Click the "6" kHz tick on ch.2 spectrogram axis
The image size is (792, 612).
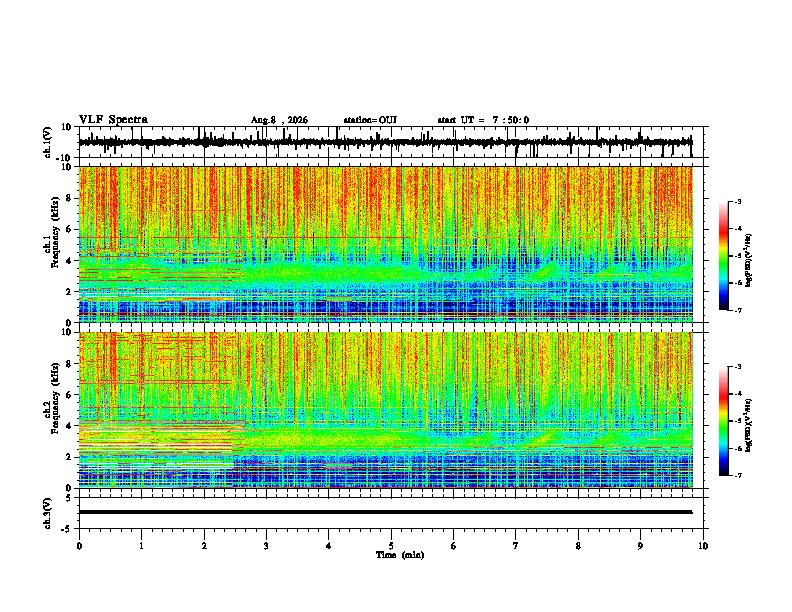click(x=69, y=394)
